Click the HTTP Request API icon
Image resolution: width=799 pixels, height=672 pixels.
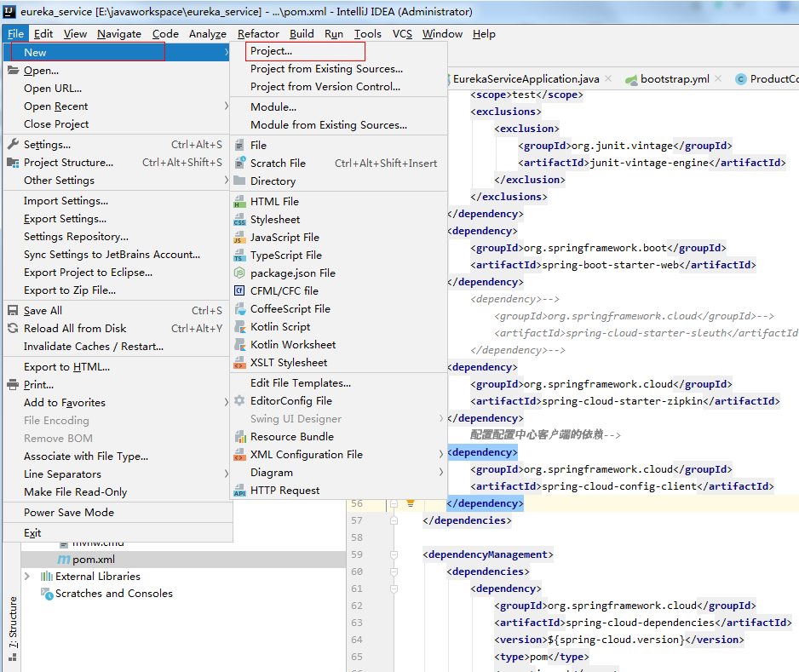[239, 491]
